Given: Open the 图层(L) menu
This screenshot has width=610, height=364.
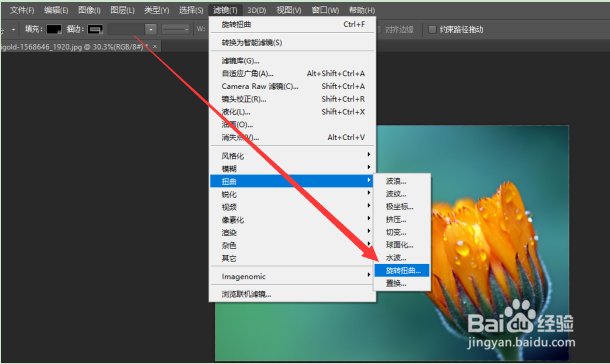Looking at the screenshot, I should pos(122,10).
